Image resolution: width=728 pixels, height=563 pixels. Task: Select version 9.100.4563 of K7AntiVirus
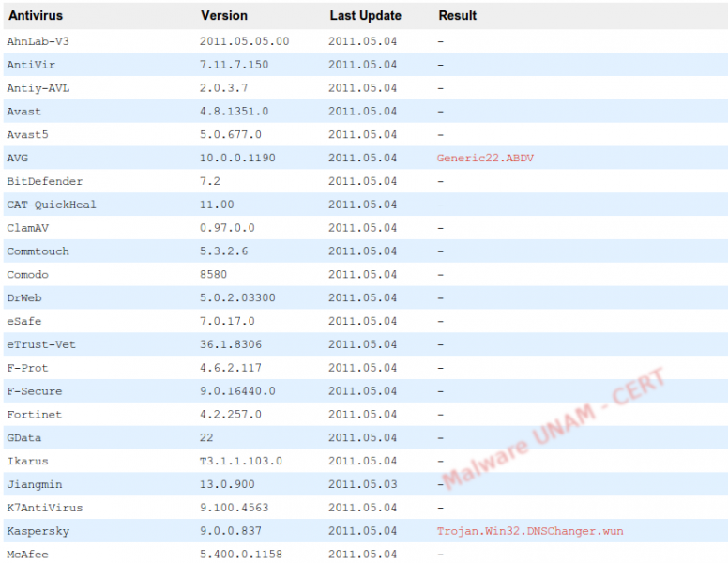click(x=234, y=508)
